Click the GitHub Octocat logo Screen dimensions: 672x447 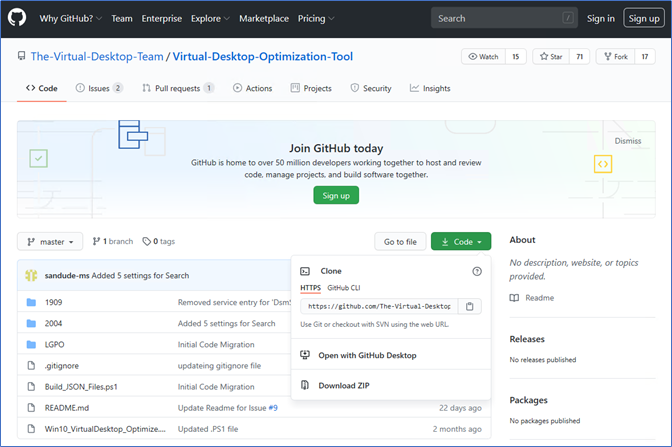pos(17,18)
